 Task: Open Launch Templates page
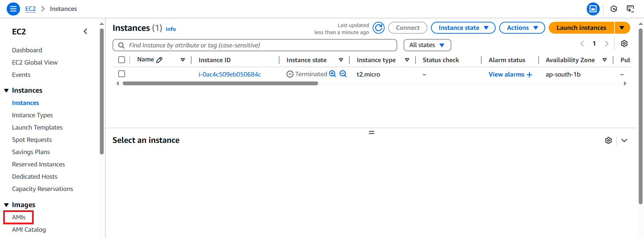coord(37,127)
